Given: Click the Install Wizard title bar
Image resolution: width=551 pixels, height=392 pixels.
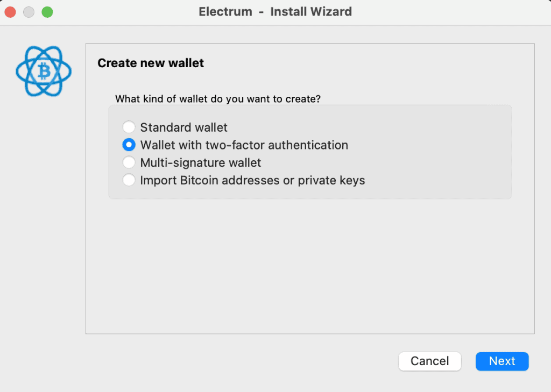Looking at the screenshot, I should [x=275, y=11].
